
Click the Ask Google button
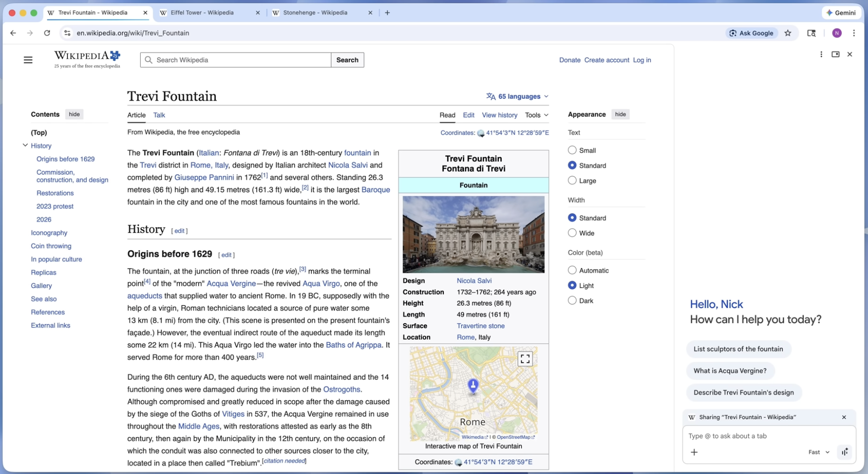click(x=752, y=33)
